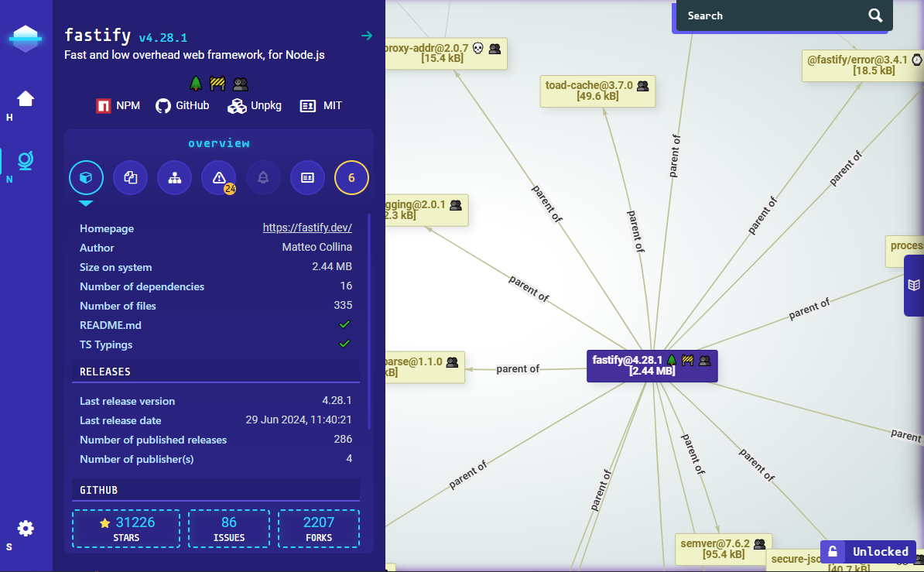Click the GITHUB section header
Image resolution: width=924 pixels, height=572 pixels.
point(216,490)
